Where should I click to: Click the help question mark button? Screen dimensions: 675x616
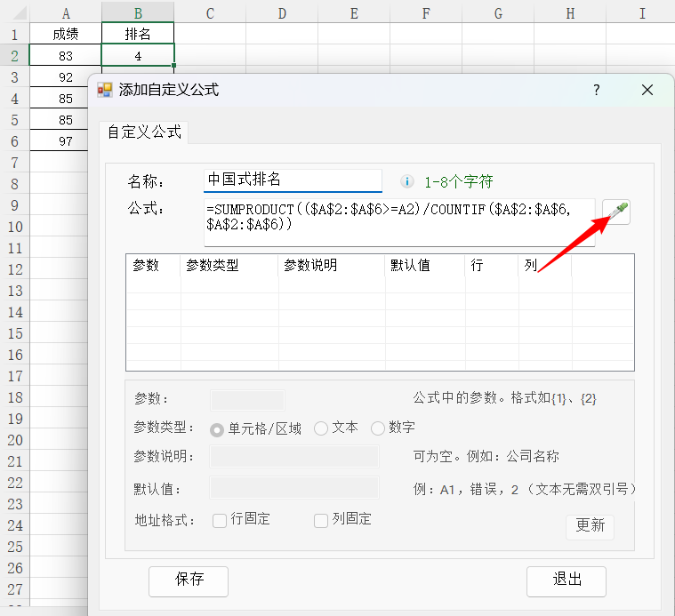pos(597,90)
